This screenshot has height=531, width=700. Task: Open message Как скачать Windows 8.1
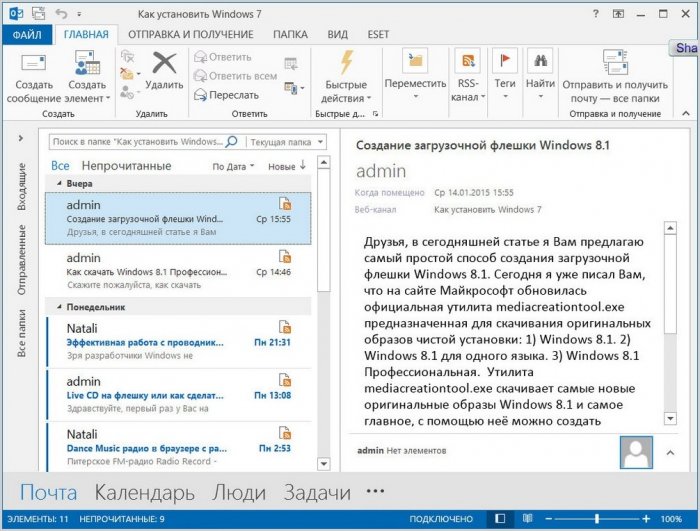(179, 271)
